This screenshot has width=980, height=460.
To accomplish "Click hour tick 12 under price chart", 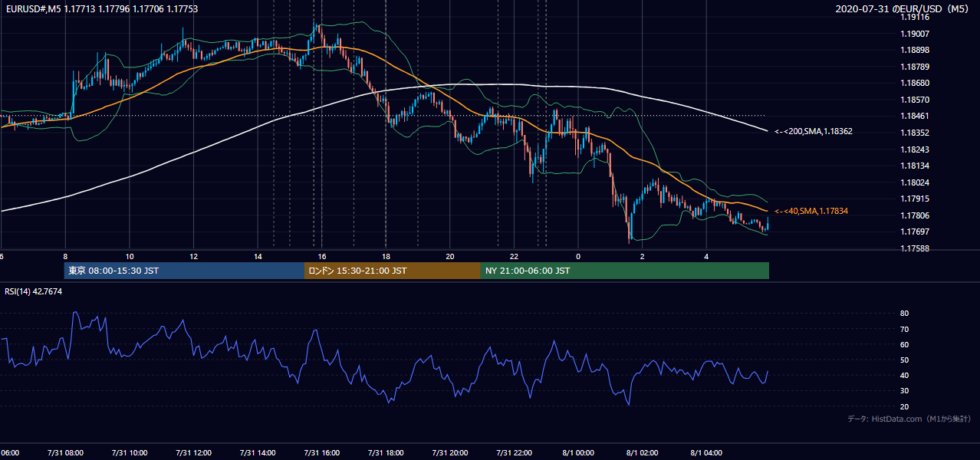I will (194, 256).
